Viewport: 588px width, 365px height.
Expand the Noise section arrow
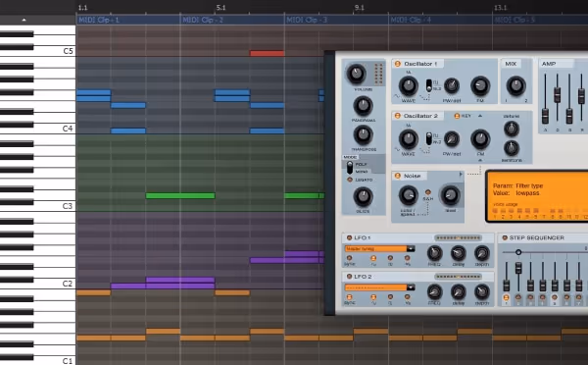coord(461,175)
